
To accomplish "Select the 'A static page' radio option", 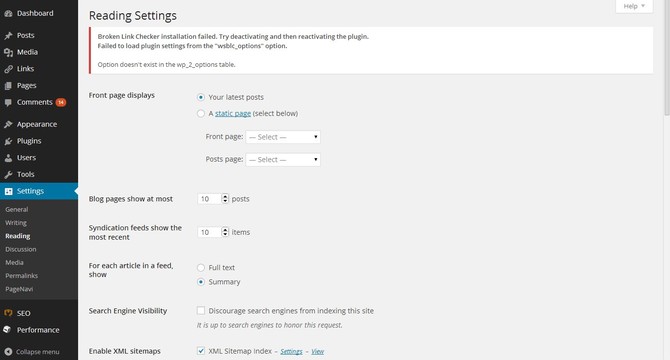I will point(201,114).
